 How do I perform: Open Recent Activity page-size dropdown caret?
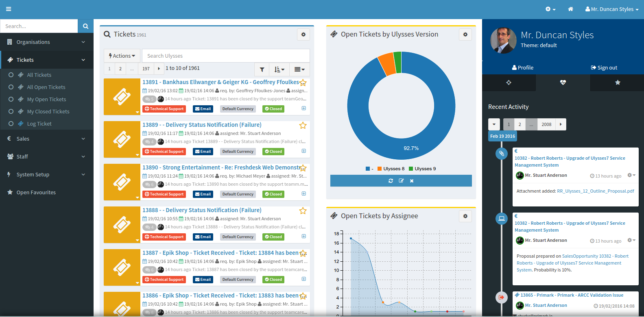494,124
